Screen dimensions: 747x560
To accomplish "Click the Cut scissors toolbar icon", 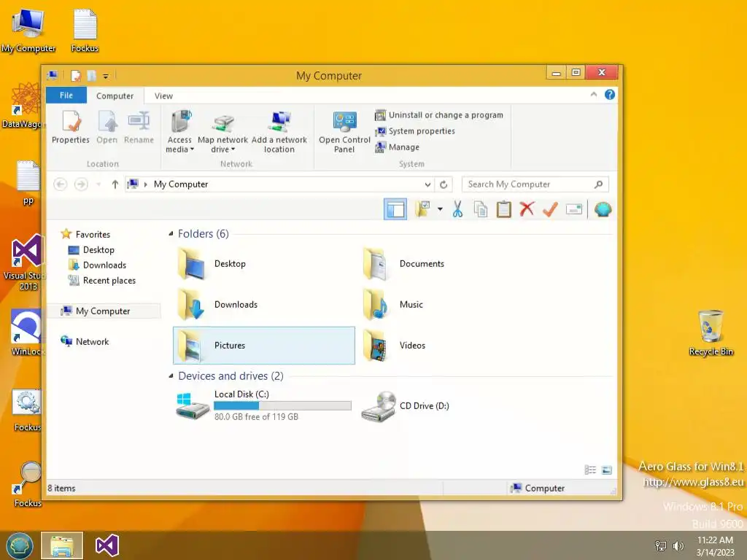I will click(457, 209).
